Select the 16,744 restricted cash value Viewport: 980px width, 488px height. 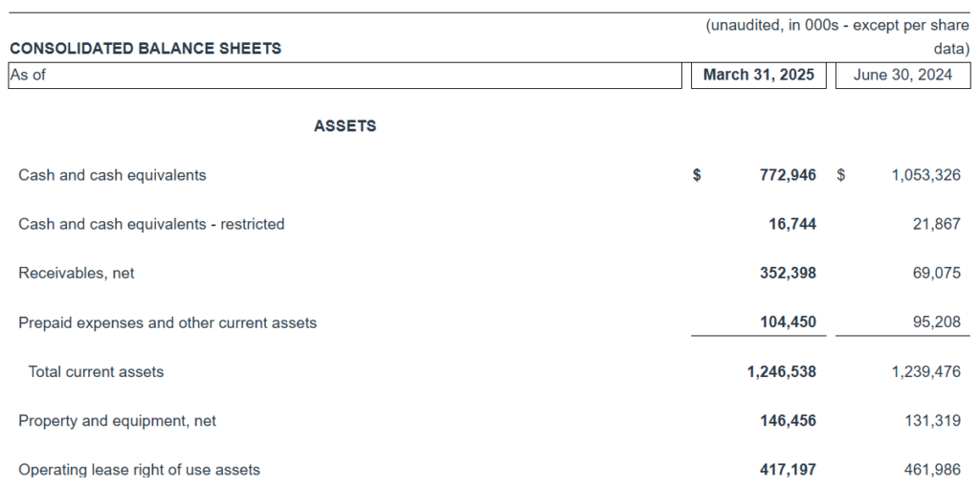tap(792, 224)
